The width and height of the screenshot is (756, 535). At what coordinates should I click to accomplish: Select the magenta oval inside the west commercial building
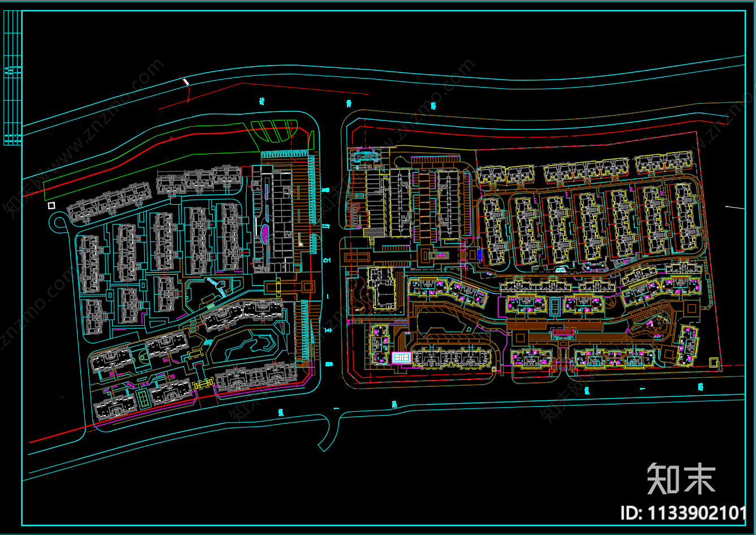[x=265, y=234]
